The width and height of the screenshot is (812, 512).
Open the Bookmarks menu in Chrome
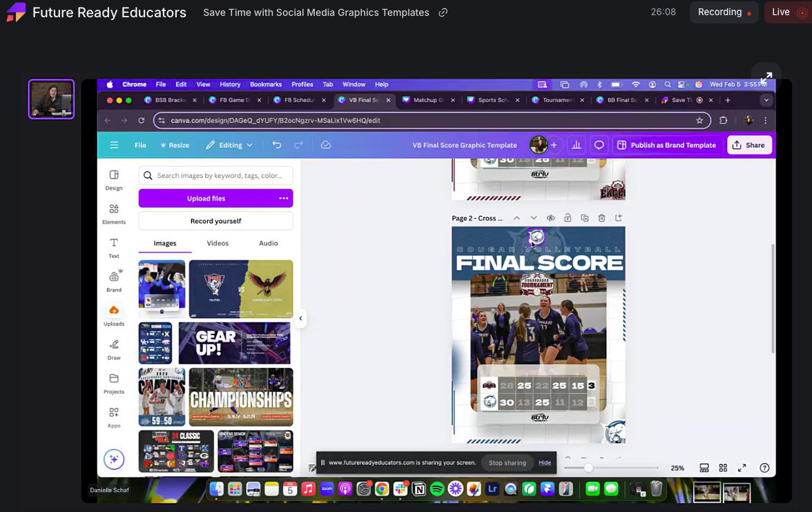point(266,84)
